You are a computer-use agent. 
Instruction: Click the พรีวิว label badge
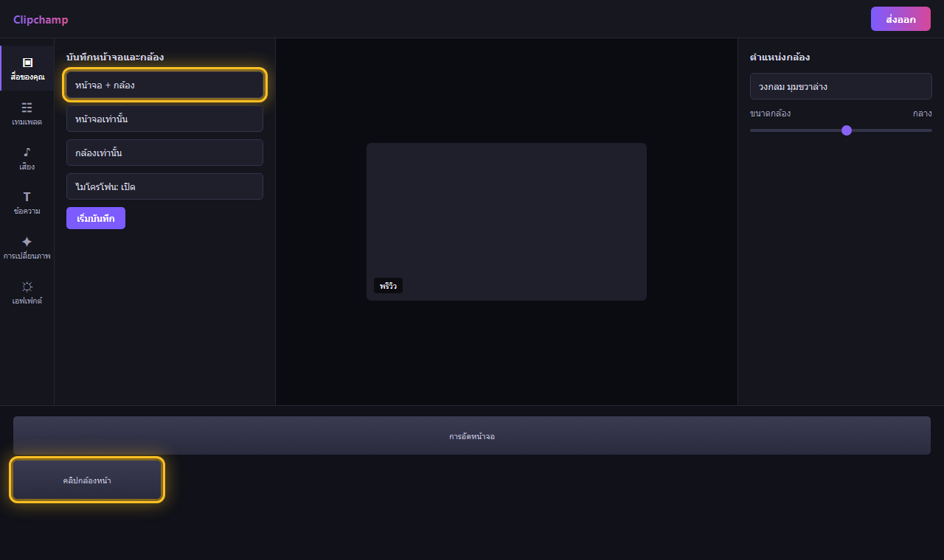pos(388,286)
